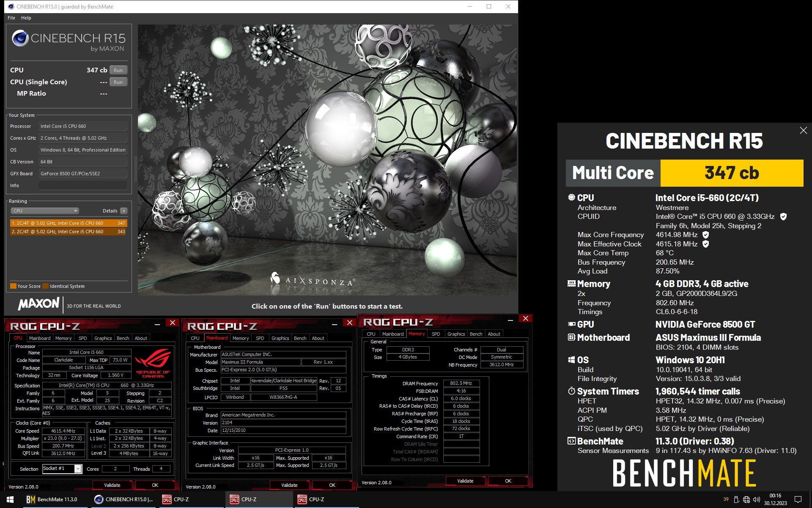Click the Multi Core 347 cb score
Viewport: 812px width, 508px height.
click(x=732, y=173)
